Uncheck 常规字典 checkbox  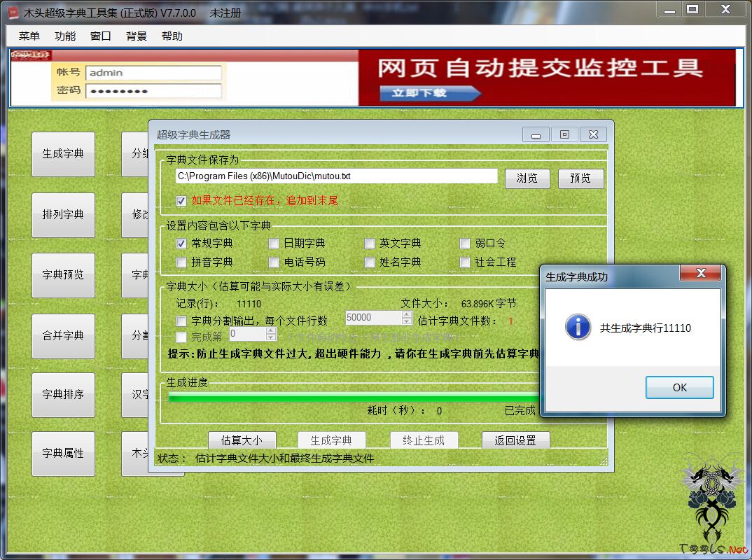click(x=181, y=244)
